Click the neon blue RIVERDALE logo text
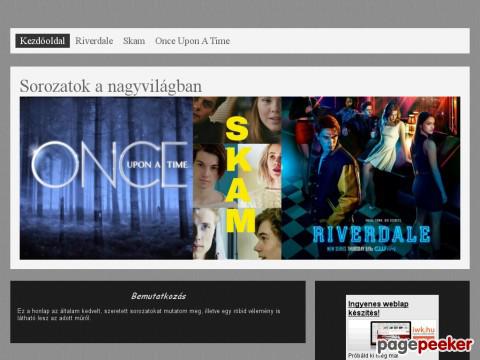Image resolution: width=480 pixels, height=360 pixels. tap(371, 234)
